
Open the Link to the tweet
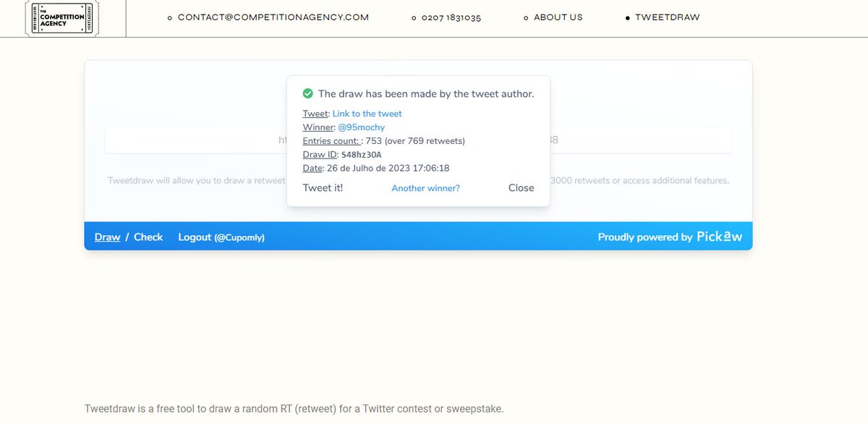(x=367, y=114)
